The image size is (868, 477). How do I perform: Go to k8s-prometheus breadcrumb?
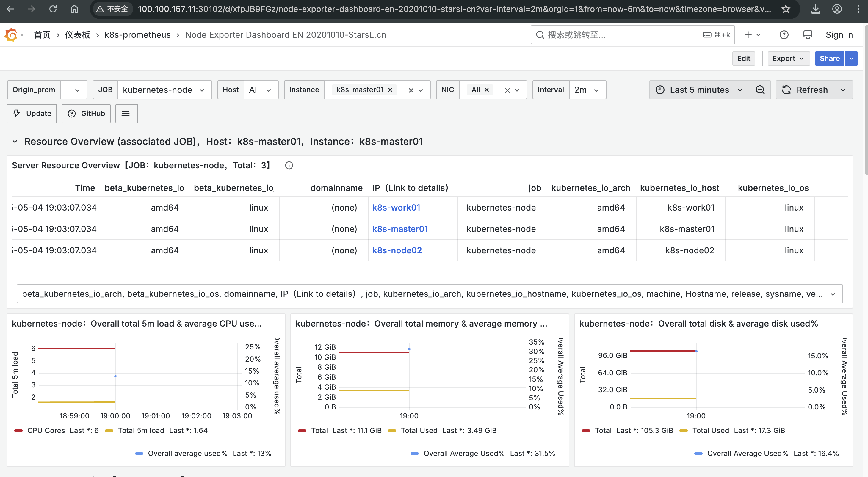137,35
